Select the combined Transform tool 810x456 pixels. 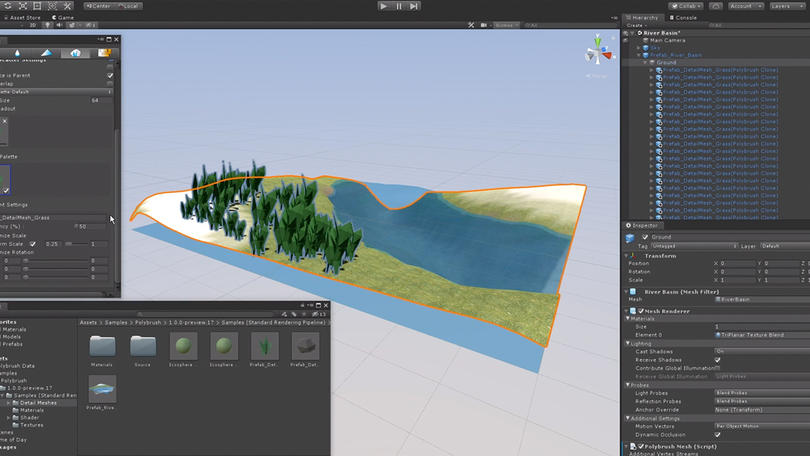point(52,6)
